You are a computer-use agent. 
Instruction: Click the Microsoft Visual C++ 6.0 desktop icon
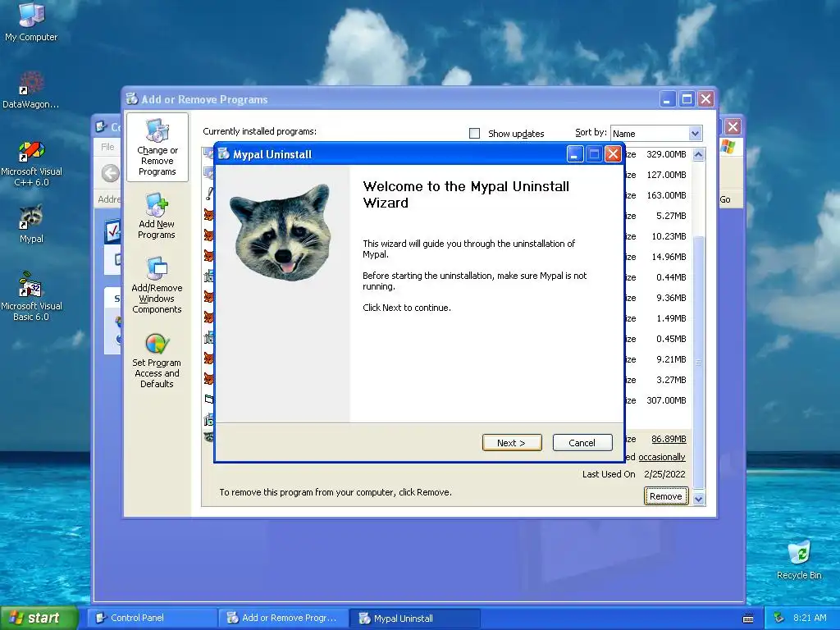[x=31, y=163]
